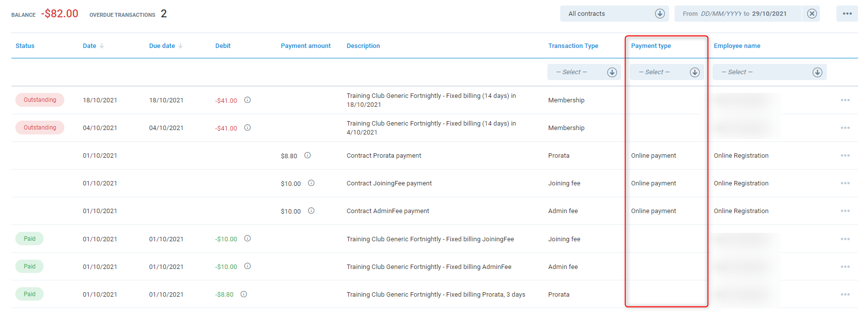Click Outstanding status badge for 04/10/2021
868x311 pixels.
[40, 128]
